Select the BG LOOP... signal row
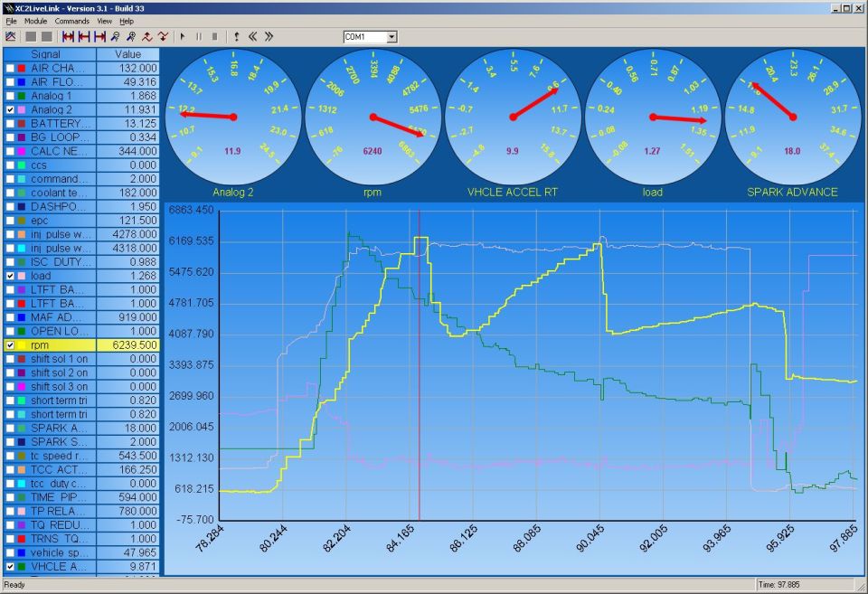Viewport: 868px width, 594px height. coord(81,137)
